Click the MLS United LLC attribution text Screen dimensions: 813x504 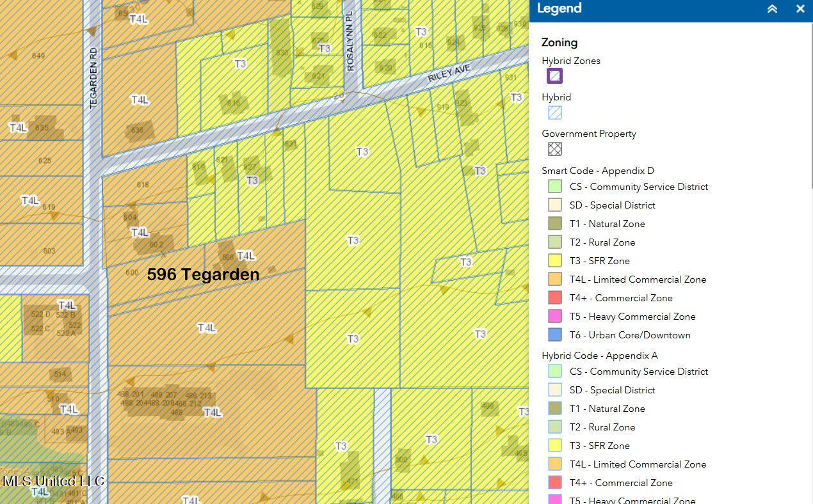54,481
